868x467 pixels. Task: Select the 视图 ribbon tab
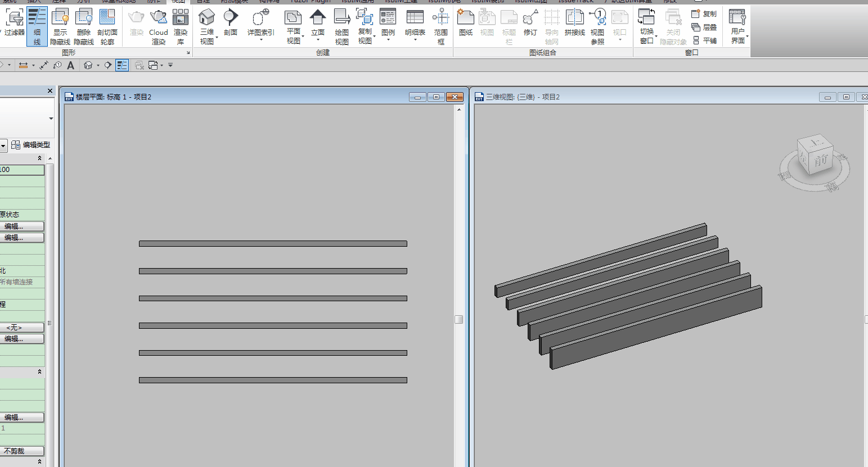tap(178, 2)
